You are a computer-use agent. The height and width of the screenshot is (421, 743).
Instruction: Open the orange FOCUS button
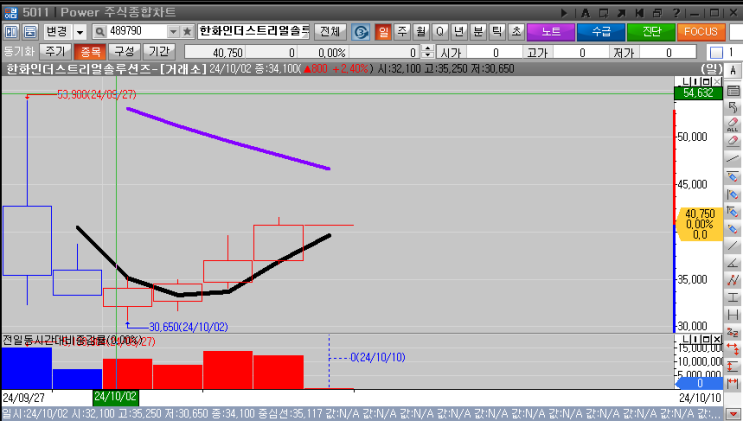pos(701,32)
